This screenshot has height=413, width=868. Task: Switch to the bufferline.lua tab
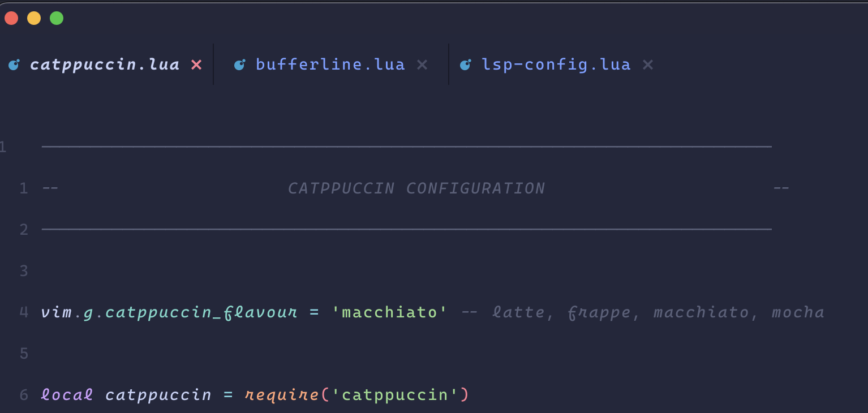(x=330, y=64)
